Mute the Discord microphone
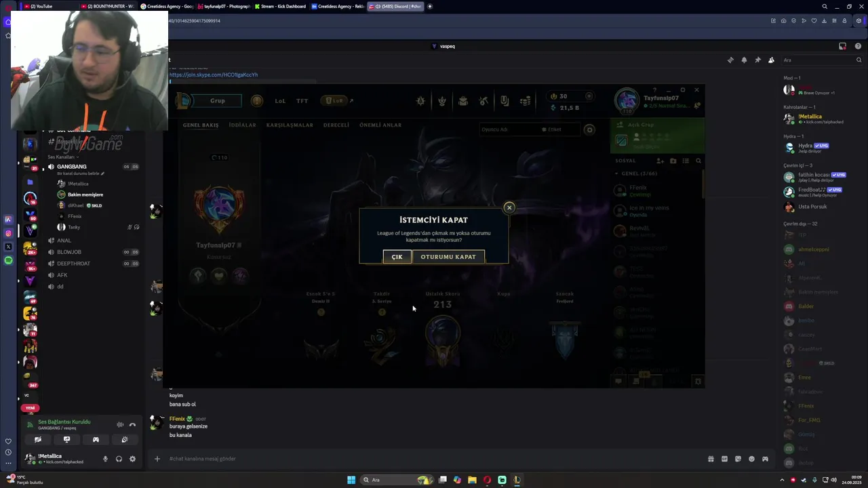The width and height of the screenshot is (868, 488). pos(105,459)
